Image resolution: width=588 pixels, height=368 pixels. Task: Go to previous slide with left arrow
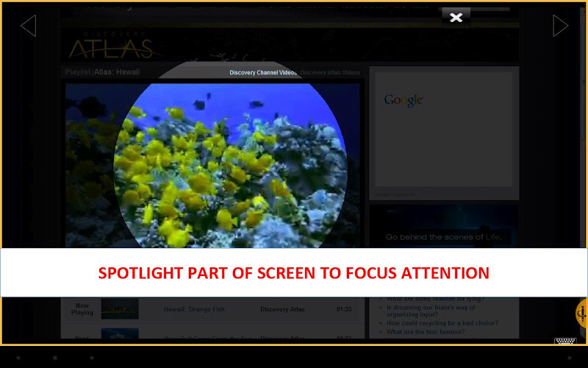[29, 26]
